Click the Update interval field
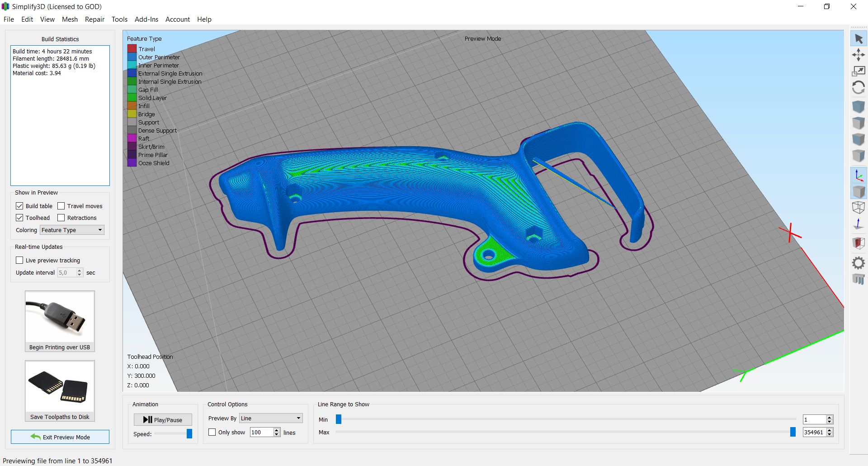The height and width of the screenshot is (466, 868). point(66,272)
